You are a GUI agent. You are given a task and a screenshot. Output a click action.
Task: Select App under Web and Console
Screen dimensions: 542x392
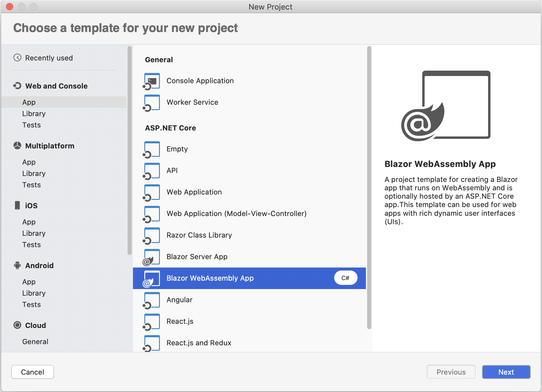click(63, 102)
